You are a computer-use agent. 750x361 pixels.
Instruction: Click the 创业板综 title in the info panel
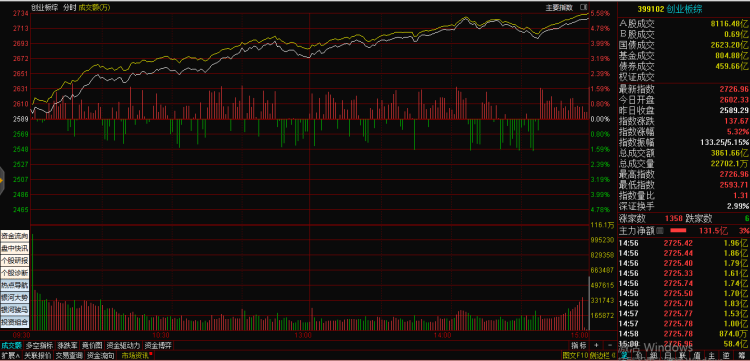pos(685,9)
